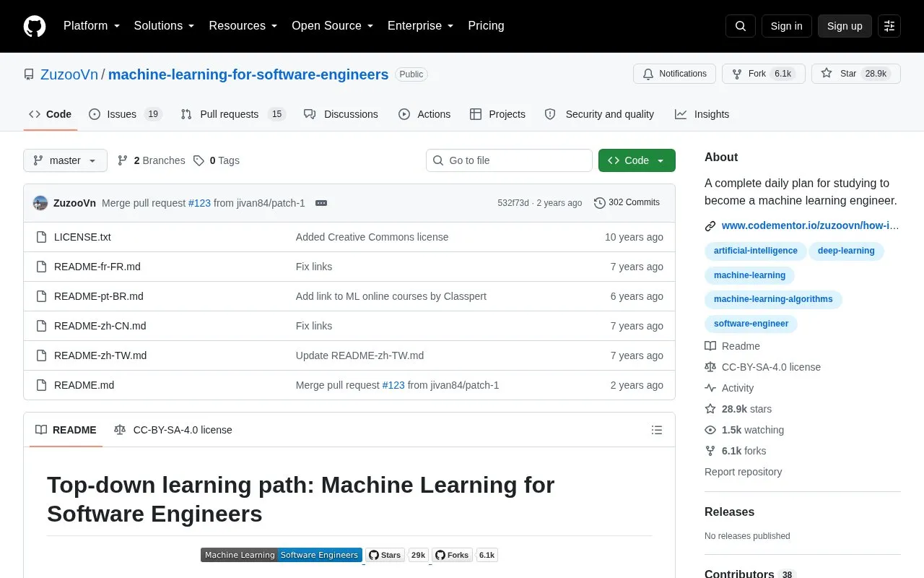Viewport: 924px width, 578px height.
Task: Expand the Platform menu
Action: (92, 26)
